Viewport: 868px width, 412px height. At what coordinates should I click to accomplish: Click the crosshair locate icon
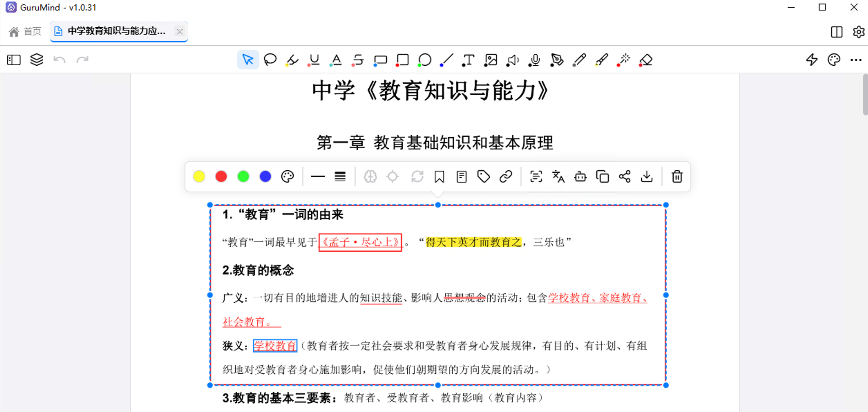[x=393, y=177]
